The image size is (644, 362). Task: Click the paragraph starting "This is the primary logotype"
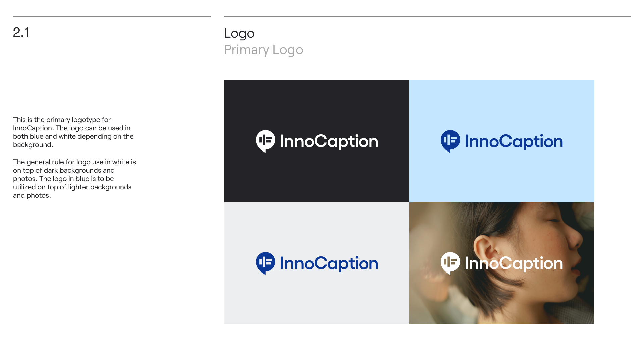[x=73, y=132]
